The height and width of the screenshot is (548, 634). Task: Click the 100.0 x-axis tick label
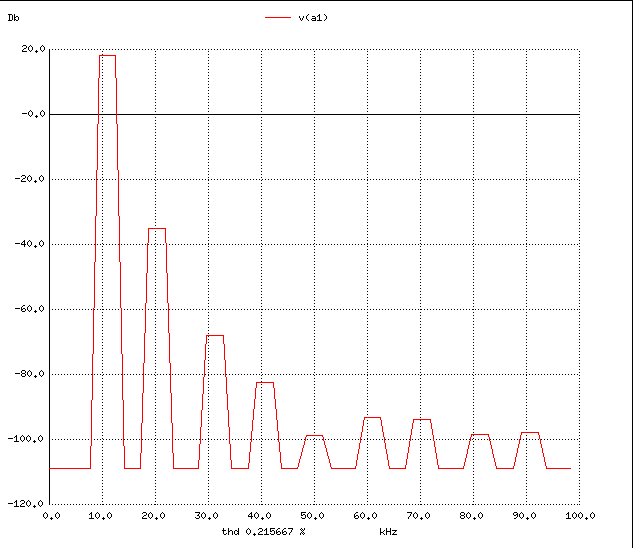580,516
